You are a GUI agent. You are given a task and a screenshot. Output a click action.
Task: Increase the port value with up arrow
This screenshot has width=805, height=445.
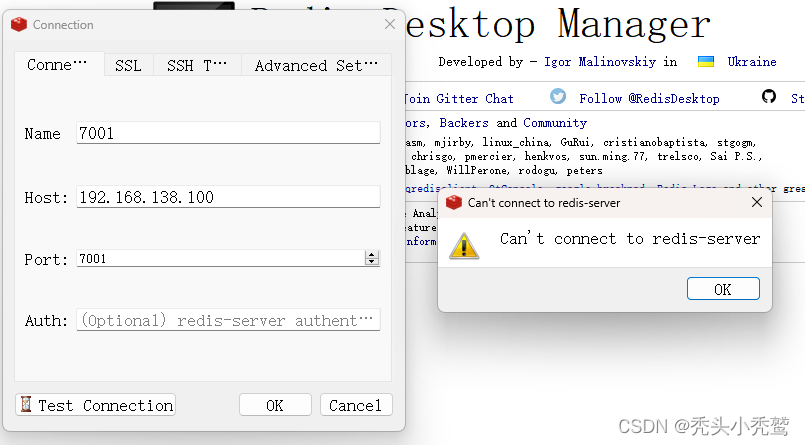tap(372, 255)
